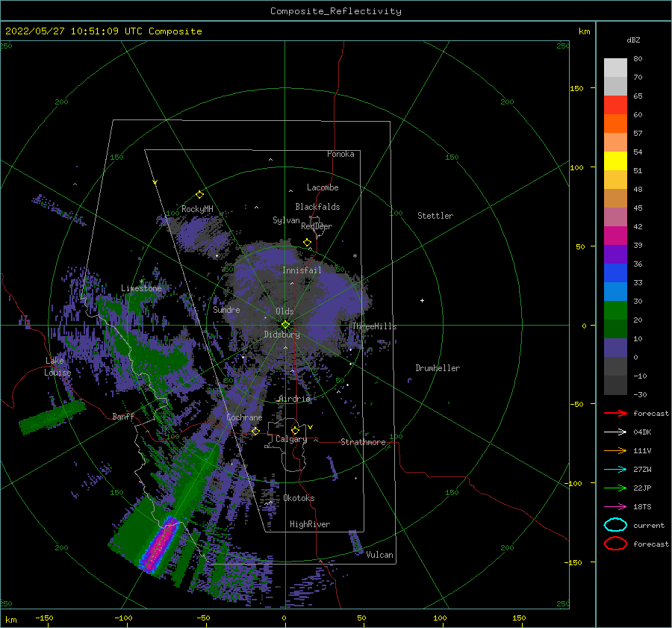The image size is (672, 628).
Task: Click the Sylvan label
Action: (x=286, y=220)
